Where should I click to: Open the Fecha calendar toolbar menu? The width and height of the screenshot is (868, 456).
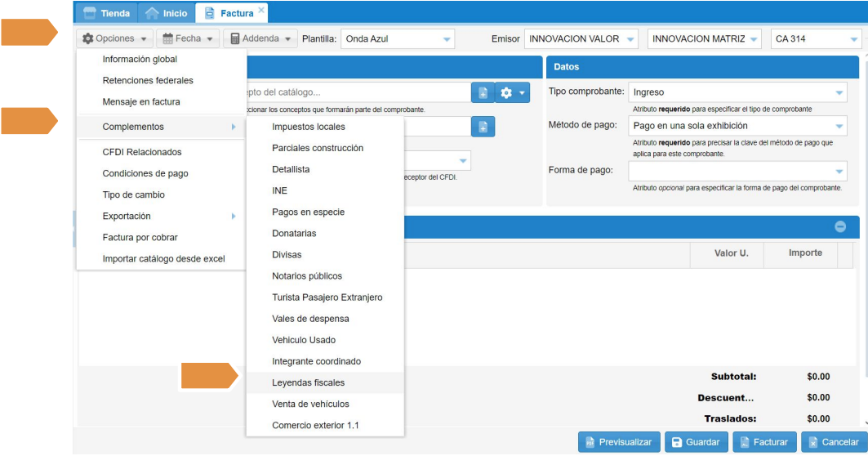pos(188,38)
